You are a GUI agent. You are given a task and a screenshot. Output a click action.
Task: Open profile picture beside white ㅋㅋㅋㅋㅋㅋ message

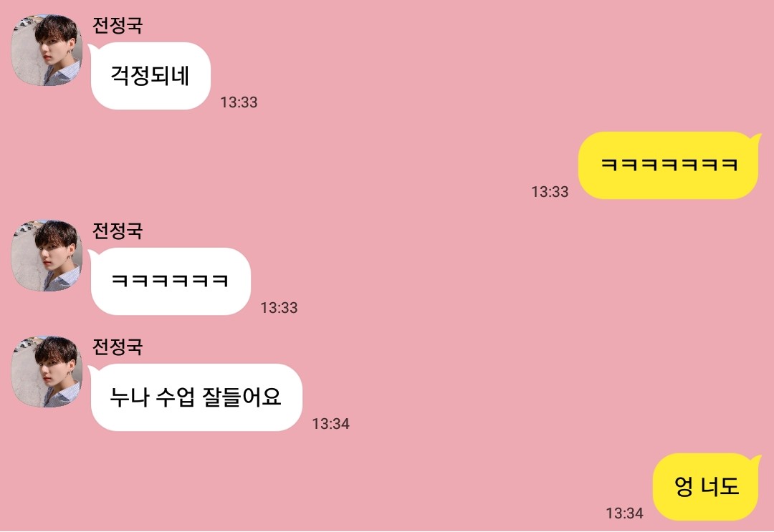point(47,256)
